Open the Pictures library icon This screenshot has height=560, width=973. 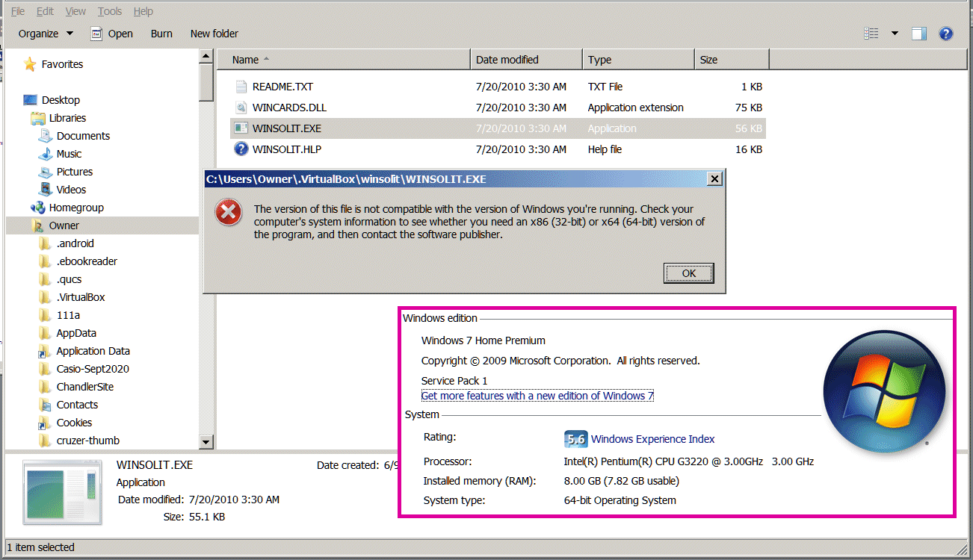[45, 172]
